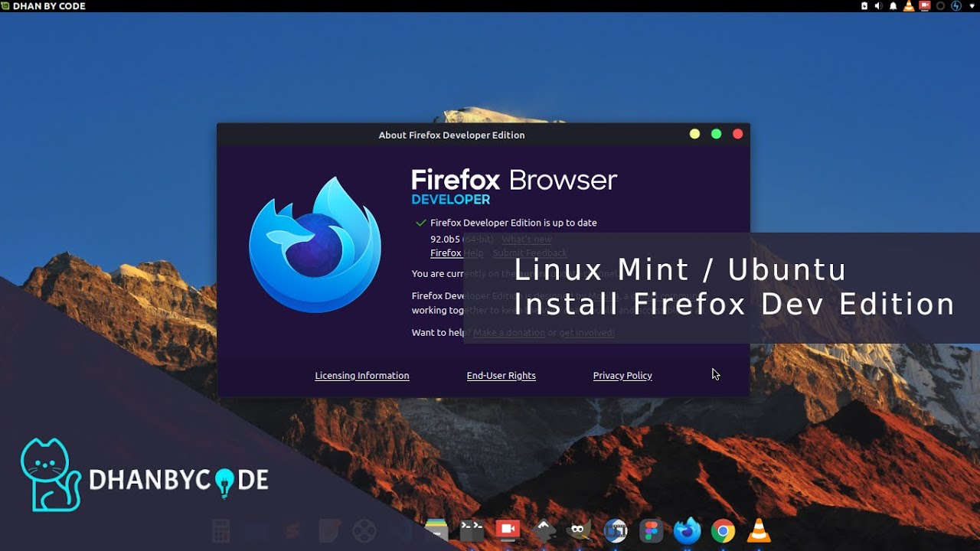Open the Privacy Policy link
The height and width of the screenshot is (551, 980).
(622, 376)
